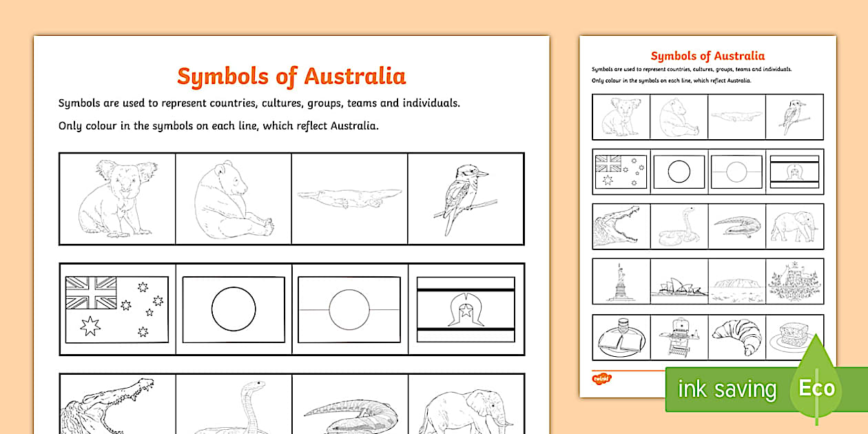Select the crocodile illustration
Screen dimensions: 868x434
coord(116,410)
